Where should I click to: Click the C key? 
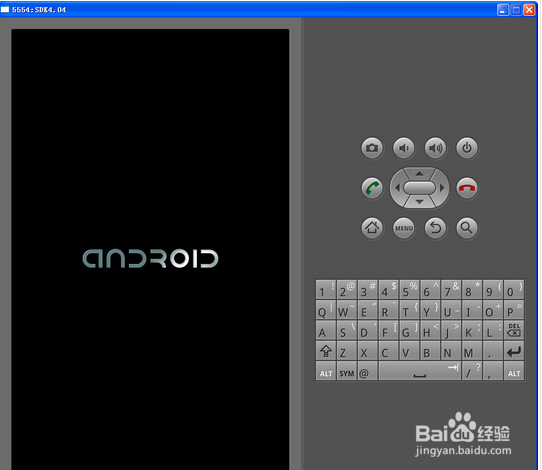click(x=389, y=350)
